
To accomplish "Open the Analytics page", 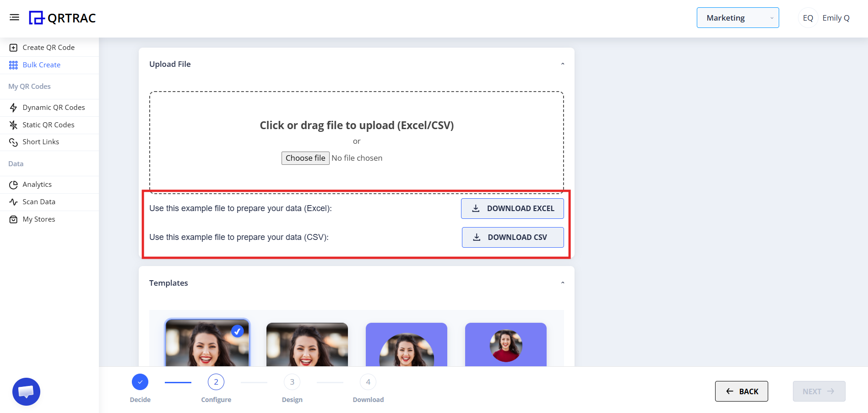I will click(37, 184).
